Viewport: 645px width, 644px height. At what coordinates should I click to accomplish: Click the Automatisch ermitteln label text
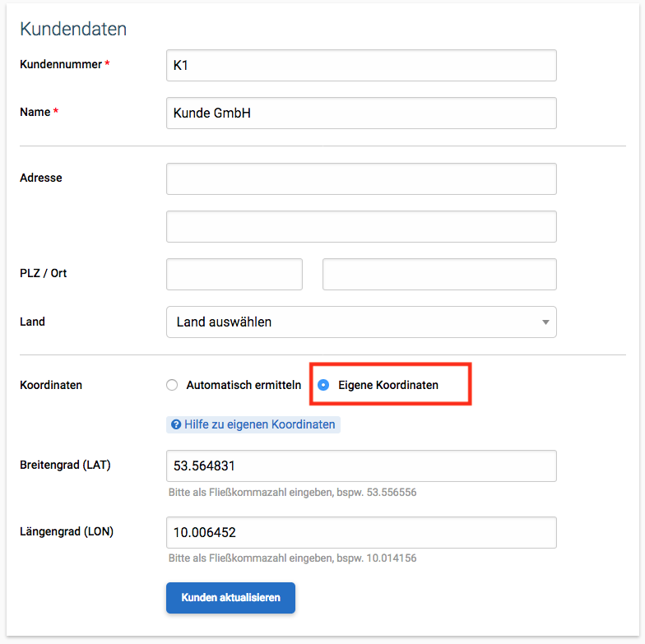pos(244,385)
